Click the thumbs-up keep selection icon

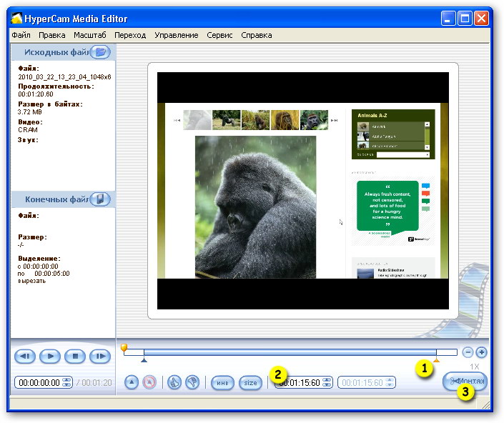point(174,382)
